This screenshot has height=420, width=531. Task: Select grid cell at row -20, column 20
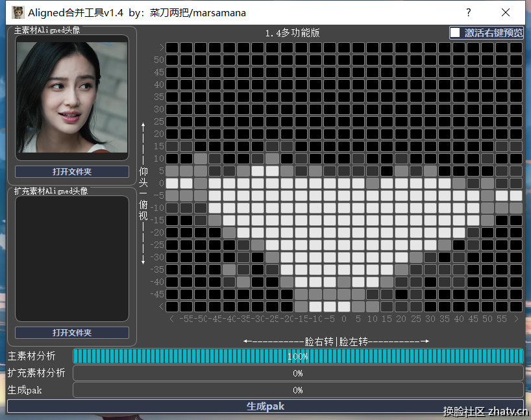coord(401,232)
